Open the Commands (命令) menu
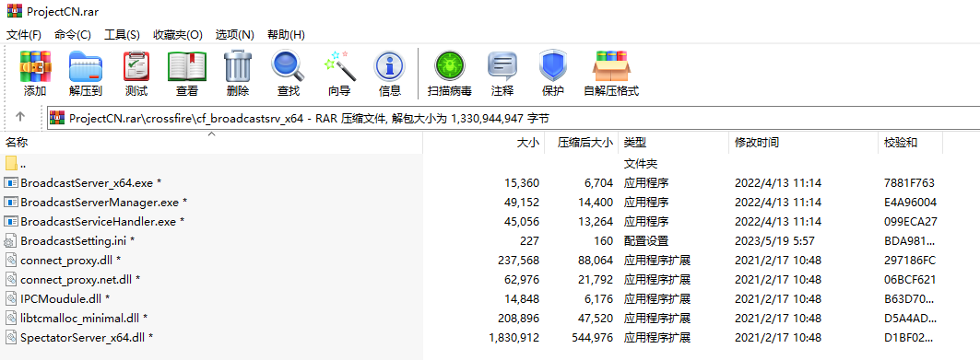This screenshot has width=980, height=360. coord(73,34)
